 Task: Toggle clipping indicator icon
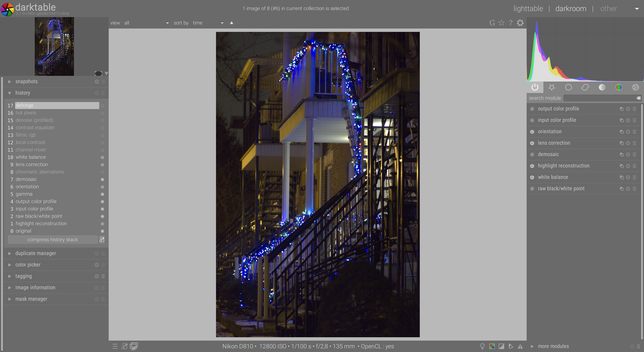pyautogui.click(x=501, y=346)
